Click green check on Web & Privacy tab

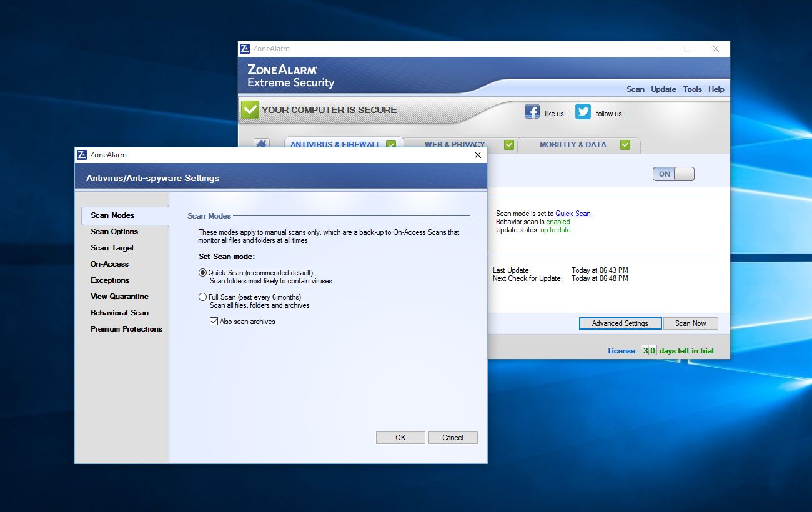point(509,145)
